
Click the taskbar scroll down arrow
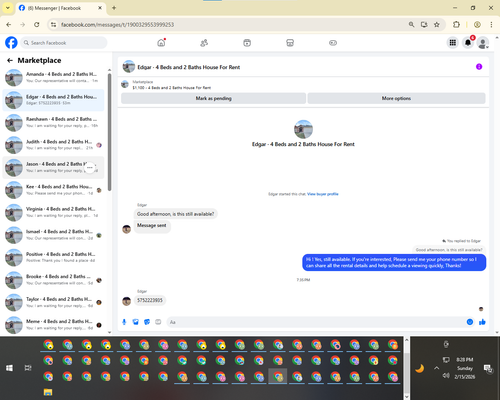pos(406,397)
